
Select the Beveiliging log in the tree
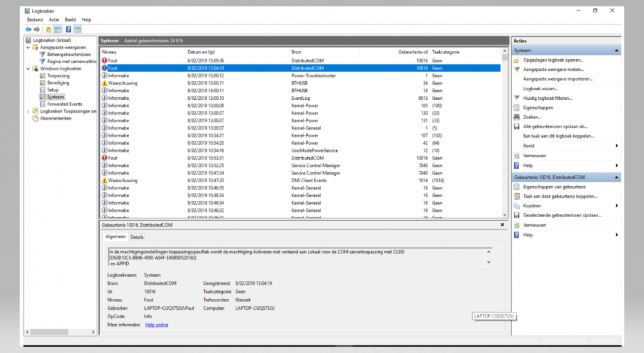(58, 82)
